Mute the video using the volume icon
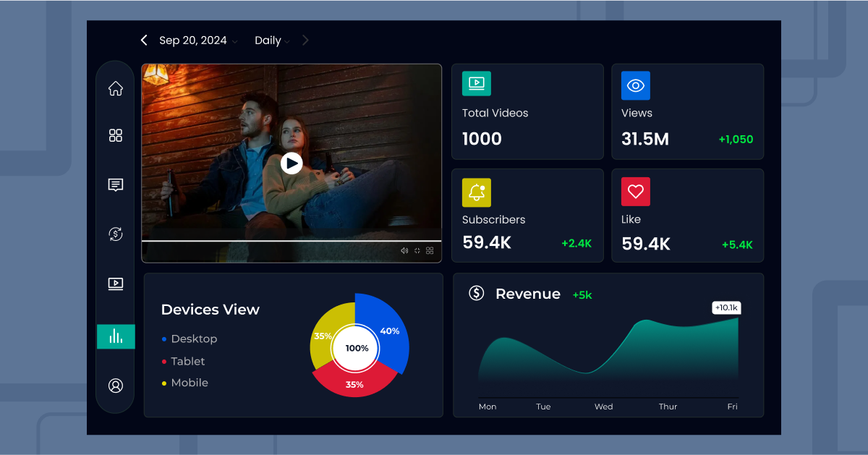The width and height of the screenshot is (868, 455). pyautogui.click(x=405, y=250)
